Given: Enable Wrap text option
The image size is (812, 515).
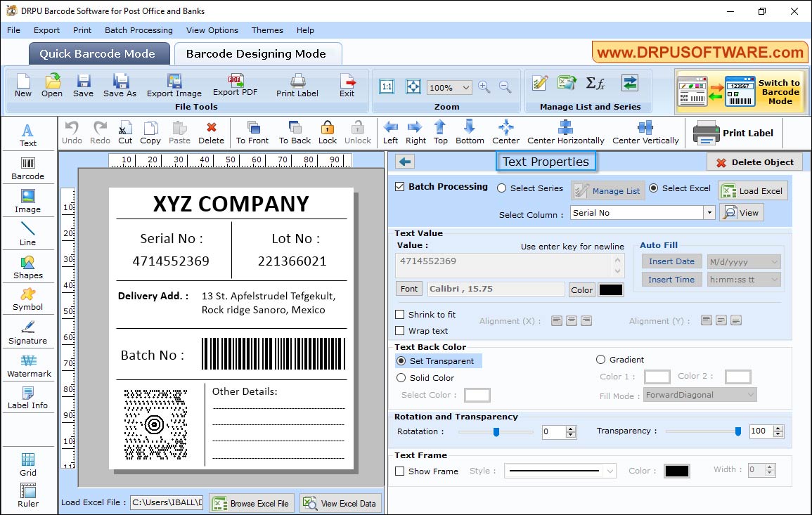Looking at the screenshot, I should [x=401, y=331].
